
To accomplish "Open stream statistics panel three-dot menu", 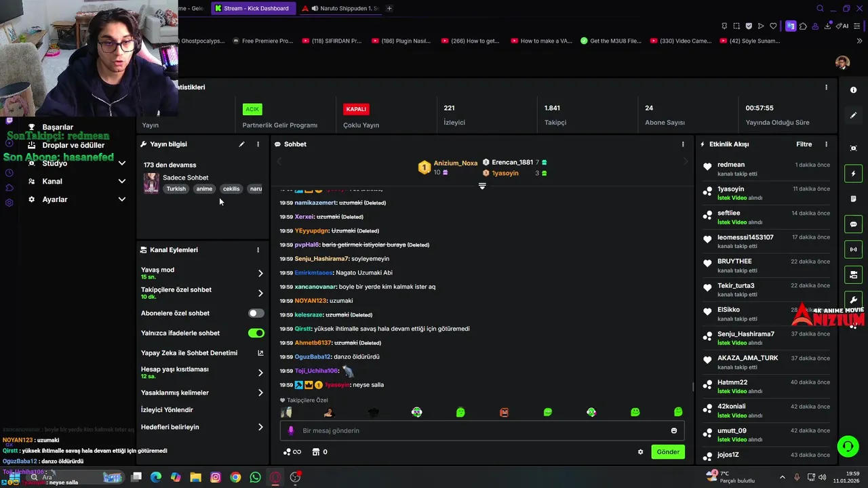I will (x=826, y=87).
